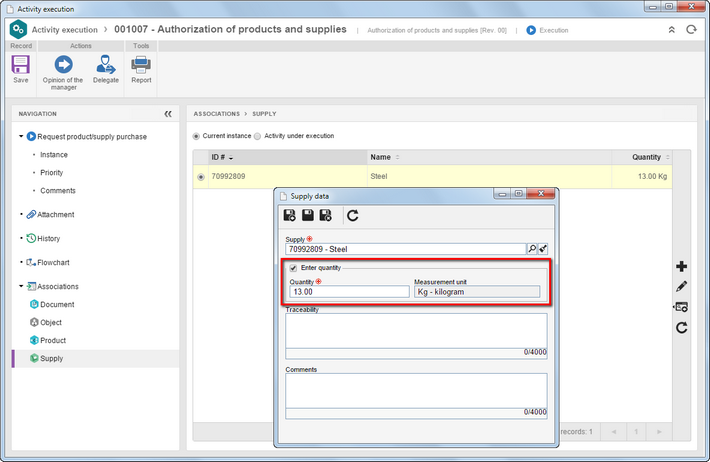The width and height of the screenshot is (710, 462).
Task: Search supply with the magnifier icon
Action: [532, 249]
